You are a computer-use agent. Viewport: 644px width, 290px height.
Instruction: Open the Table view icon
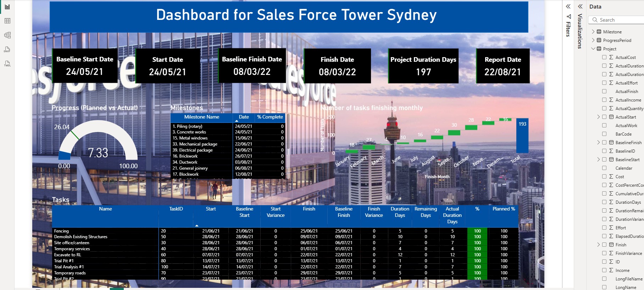tap(7, 21)
